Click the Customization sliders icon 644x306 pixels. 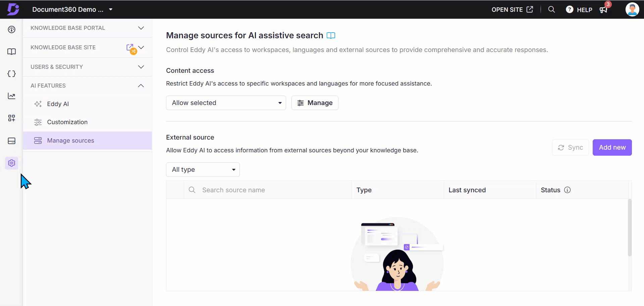[38, 122]
